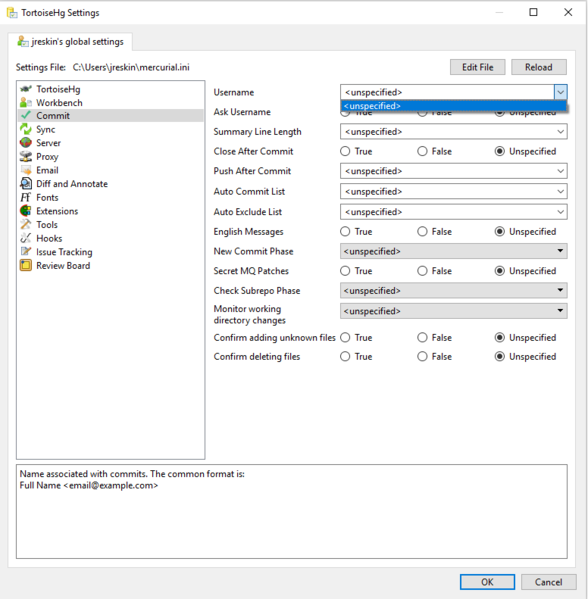
Task: Click the user icon on the global settings tab
Action: click(23, 41)
